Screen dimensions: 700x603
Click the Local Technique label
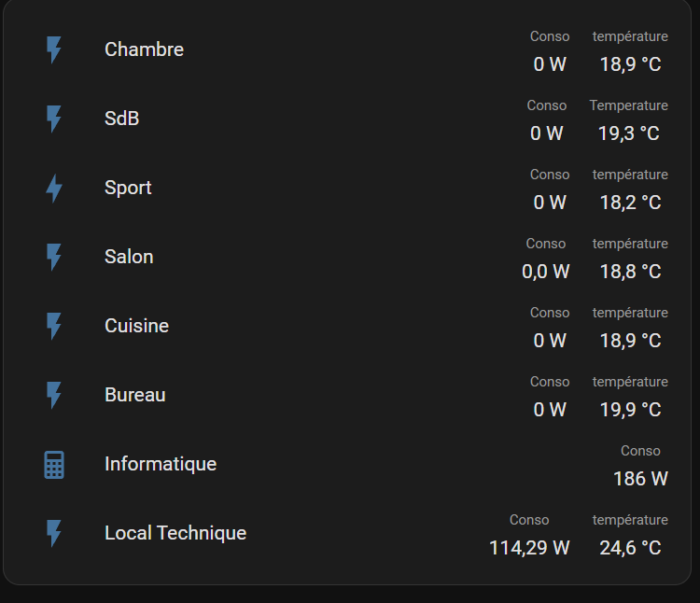[x=175, y=533]
